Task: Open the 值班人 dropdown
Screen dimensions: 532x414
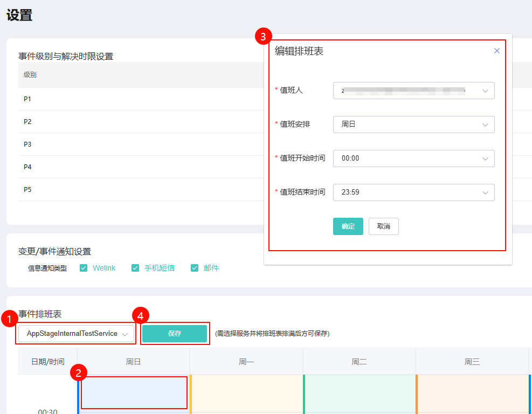Action: click(x=413, y=91)
